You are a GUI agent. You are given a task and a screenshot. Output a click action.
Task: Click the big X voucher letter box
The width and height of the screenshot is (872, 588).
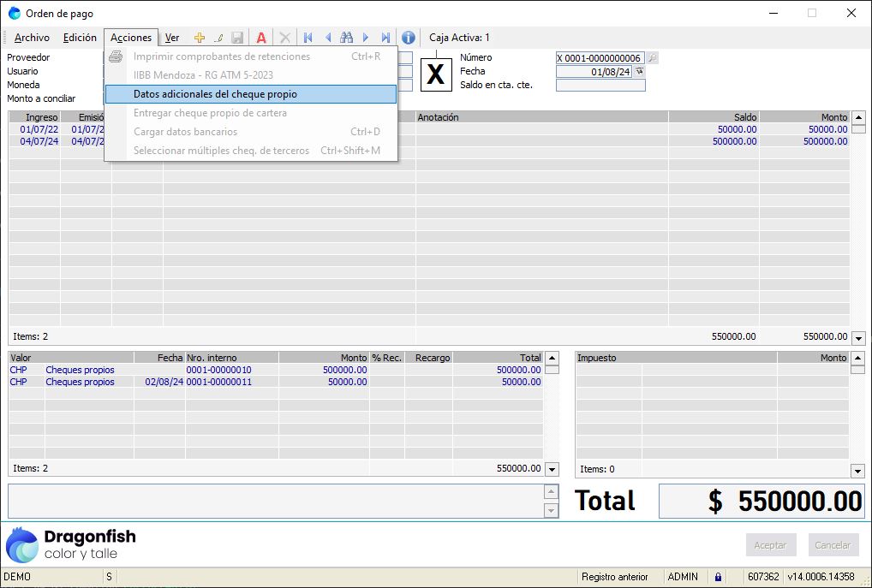tap(436, 74)
